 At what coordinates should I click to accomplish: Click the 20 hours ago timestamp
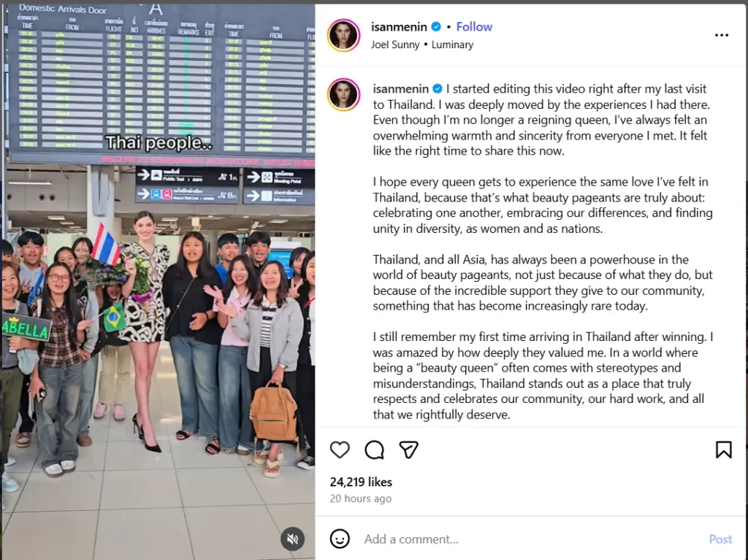click(x=360, y=499)
